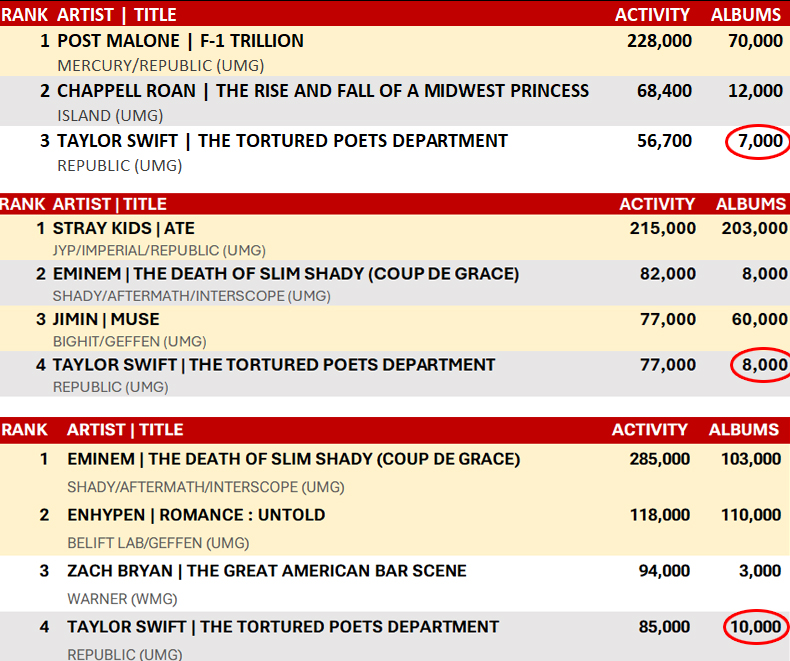This screenshot has height=661, width=790.
Task: Click Eminem's 82,000 activity value
Action: pos(668,274)
